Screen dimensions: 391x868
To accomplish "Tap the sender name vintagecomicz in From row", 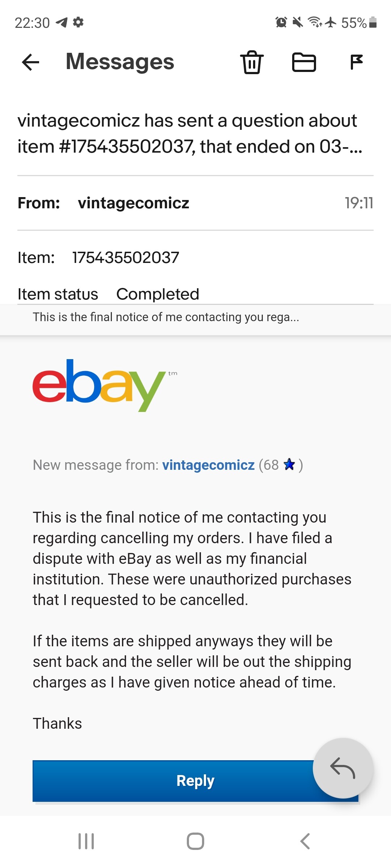I will pyautogui.click(x=134, y=203).
